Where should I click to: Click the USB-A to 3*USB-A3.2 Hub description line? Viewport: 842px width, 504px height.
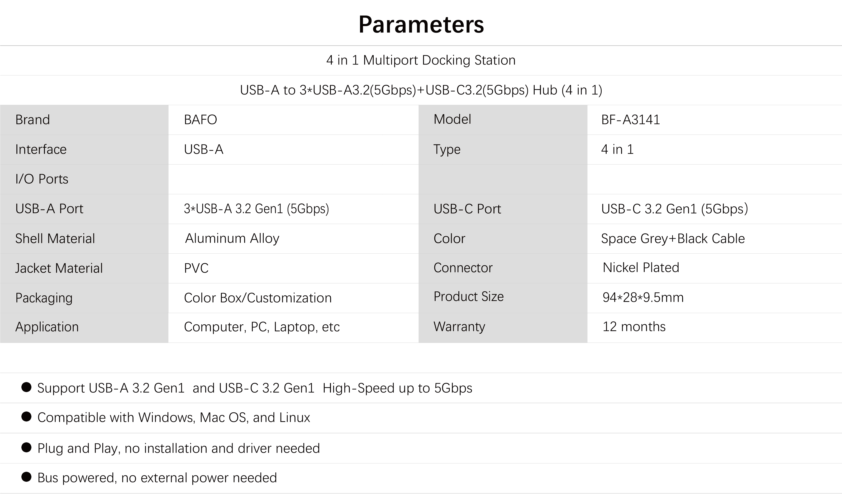click(x=421, y=90)
